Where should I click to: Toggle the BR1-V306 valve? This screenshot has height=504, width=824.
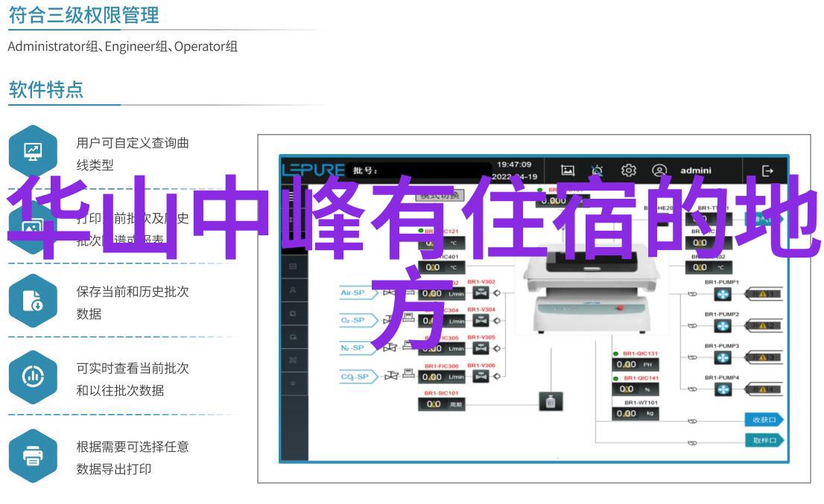(481, 377)
